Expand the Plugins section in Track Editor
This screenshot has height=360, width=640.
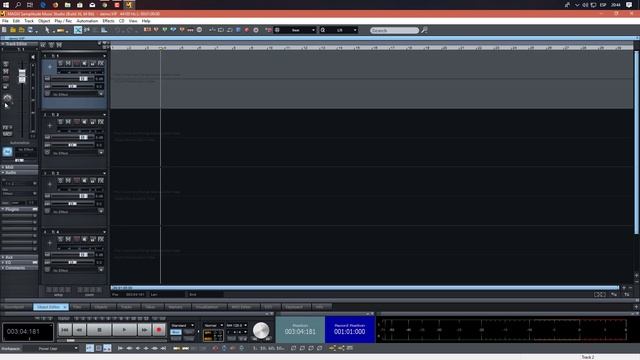point(19,209)
